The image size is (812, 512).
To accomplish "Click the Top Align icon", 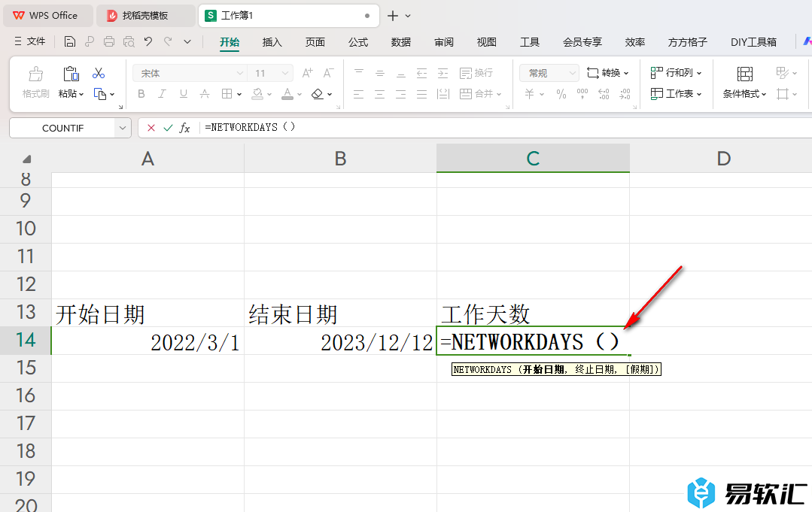I will coord(359,74).
